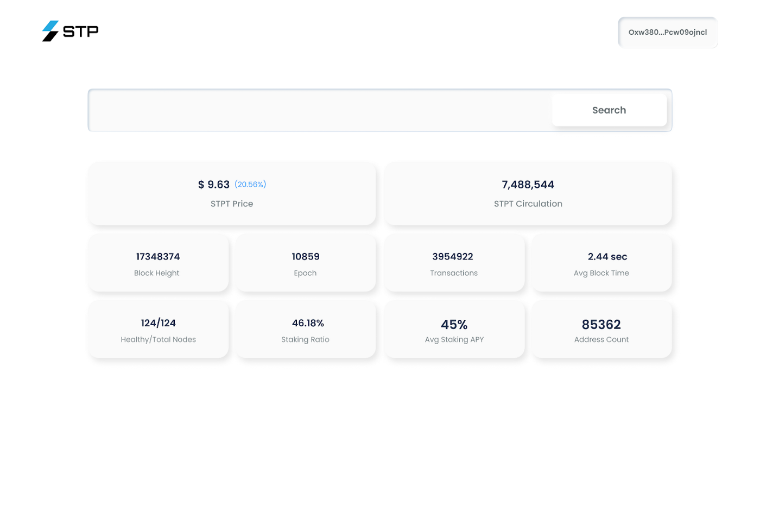This screenshot has height=532, width=760.
Task: Click the (20.56%) price change
Action: pos(250,185)
